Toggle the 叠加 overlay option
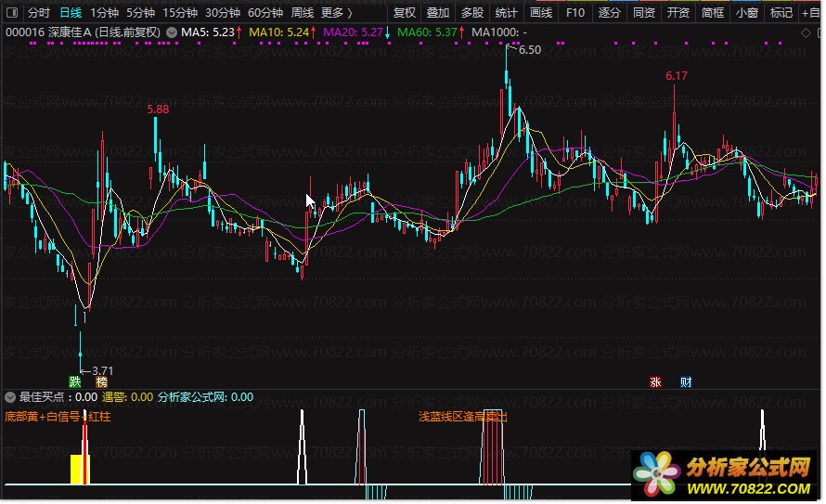 [438, 13]
